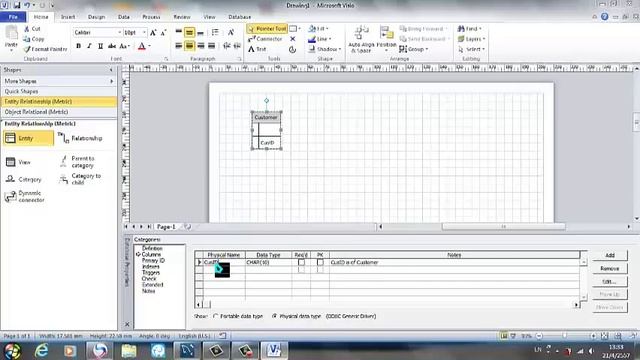Viewport: 640px width, 360px height.
Task: Click the Edit... column button
Action: pos(610,282)
